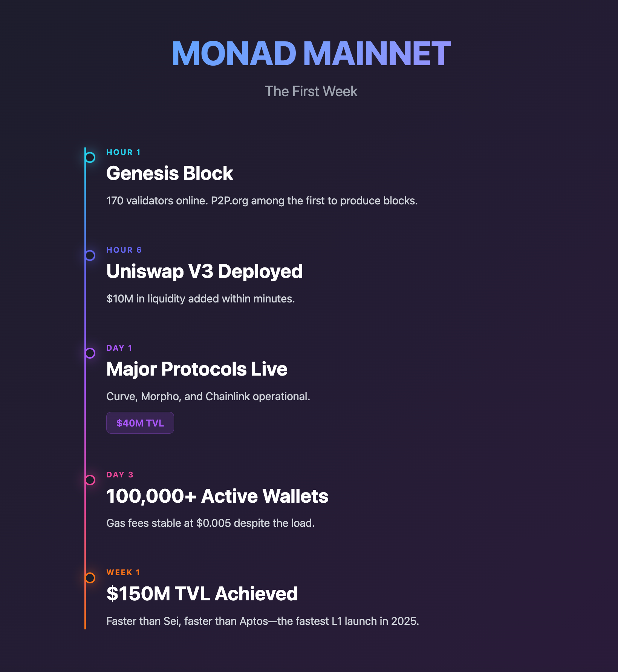
Task: Click the 170 validators online description
Action: point(262,201)
